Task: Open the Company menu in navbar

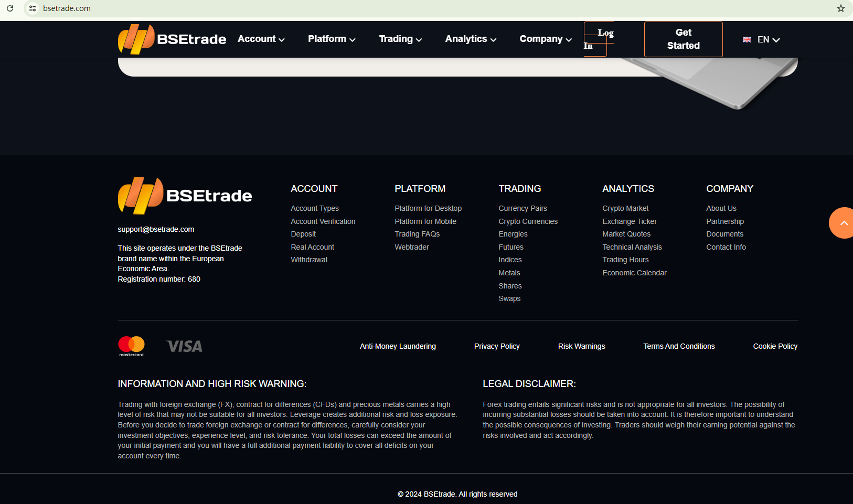Action: pos(546,39)
